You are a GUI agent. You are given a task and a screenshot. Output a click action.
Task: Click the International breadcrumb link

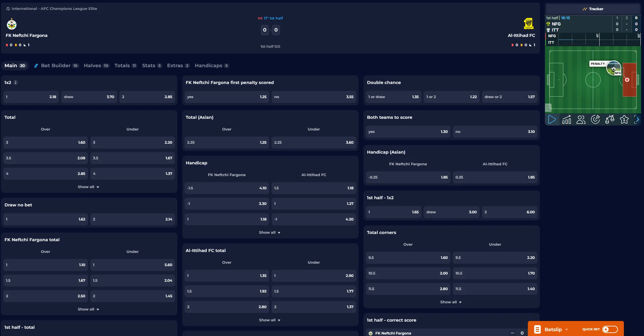[24, 9]
